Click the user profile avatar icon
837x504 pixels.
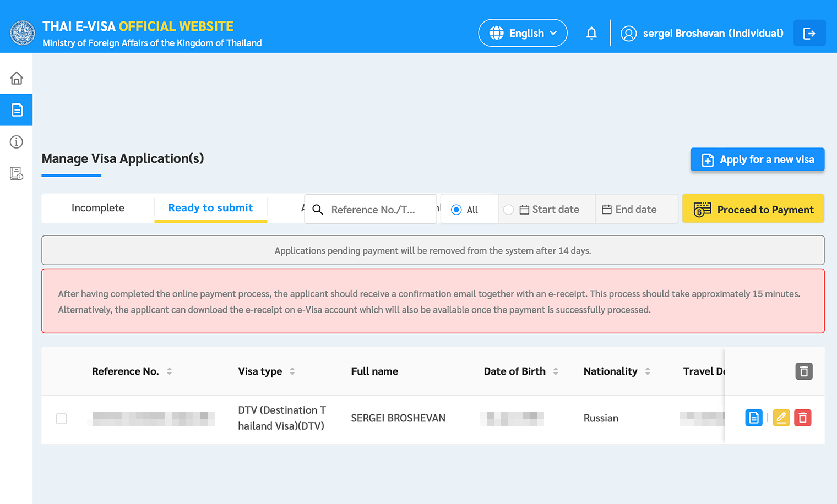pyautogui.click(x=628, y=34)
